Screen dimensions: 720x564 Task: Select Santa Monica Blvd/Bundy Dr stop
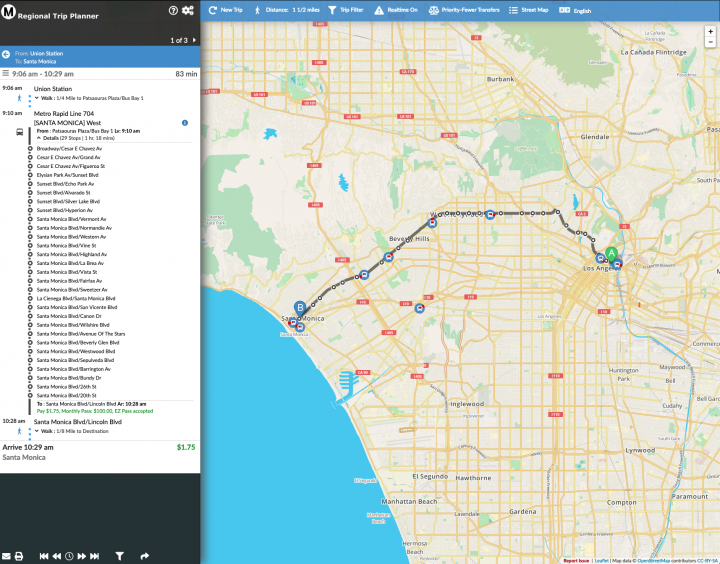69,378
